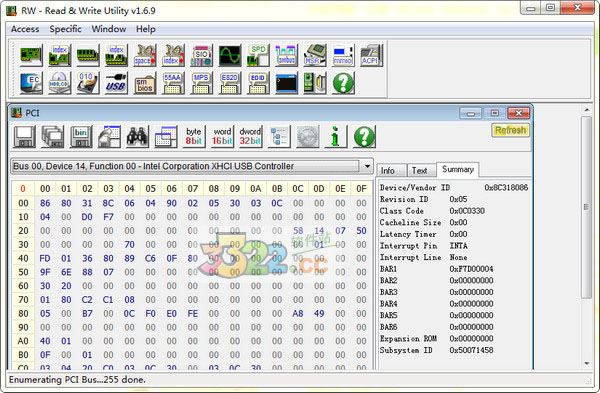The width and height of the screenshot is (600, 393).
Task: Open the USB information tool
Action: click(x=116, y=83)
